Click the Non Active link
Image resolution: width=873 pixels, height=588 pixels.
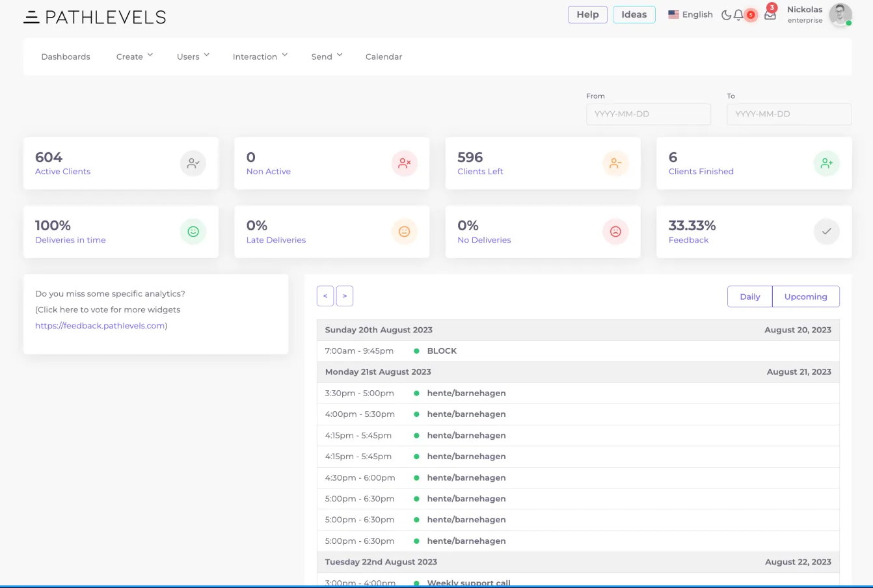(x=269, y=172)
